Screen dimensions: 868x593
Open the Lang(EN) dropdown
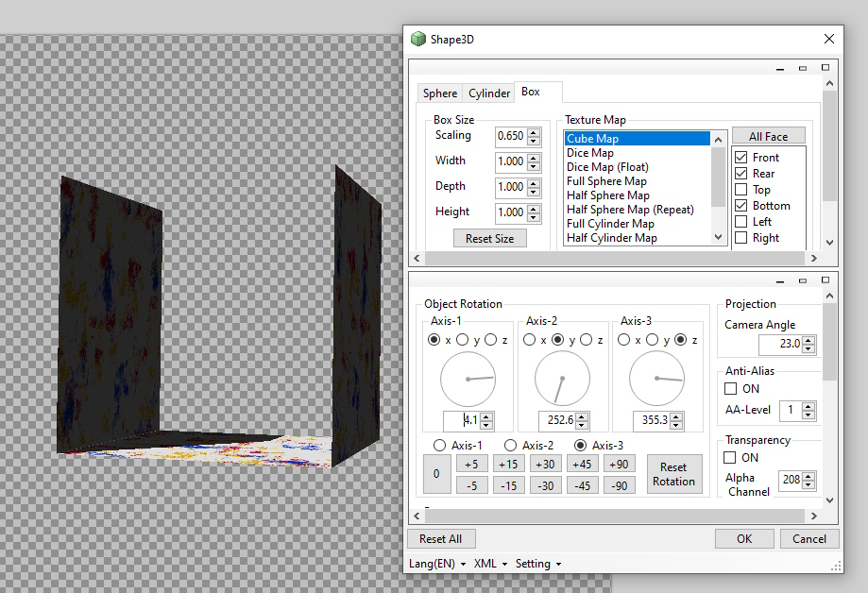pos(437,564)
